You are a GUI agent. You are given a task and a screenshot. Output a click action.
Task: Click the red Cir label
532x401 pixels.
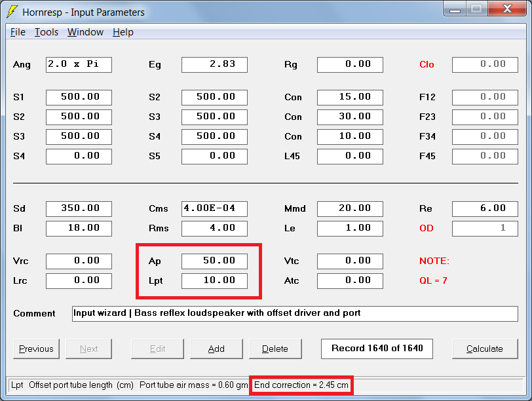pos(427,64)
